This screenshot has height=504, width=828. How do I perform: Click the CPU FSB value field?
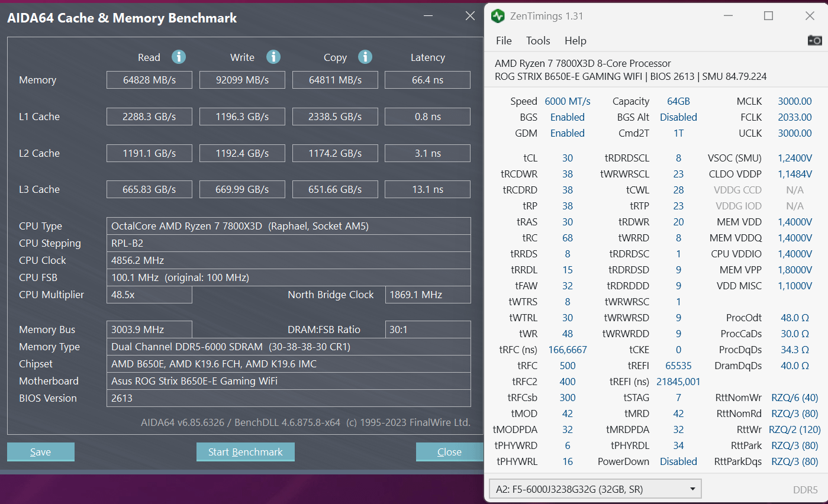tap(289, 277)
